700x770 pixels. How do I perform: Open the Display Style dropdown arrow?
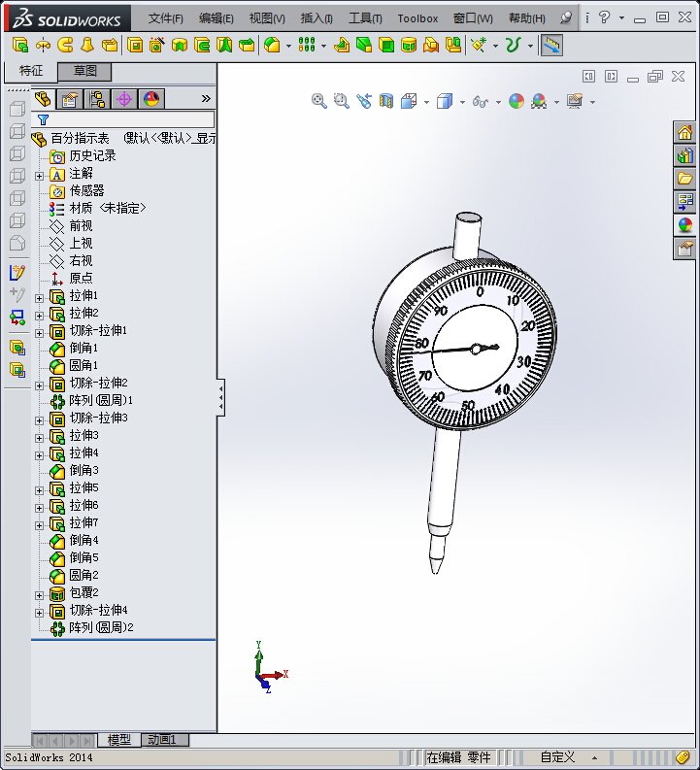click(x=462, y=102)
